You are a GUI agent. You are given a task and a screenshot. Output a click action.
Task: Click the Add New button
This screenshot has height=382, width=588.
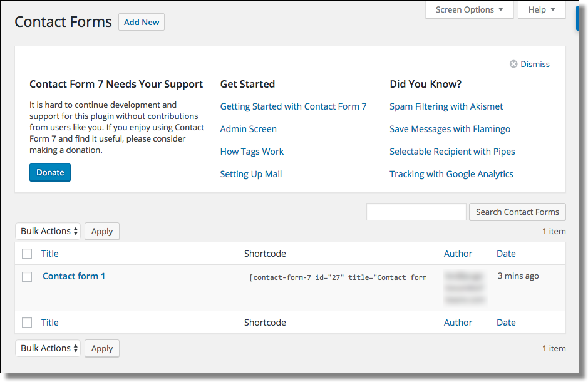pos(141,21)
